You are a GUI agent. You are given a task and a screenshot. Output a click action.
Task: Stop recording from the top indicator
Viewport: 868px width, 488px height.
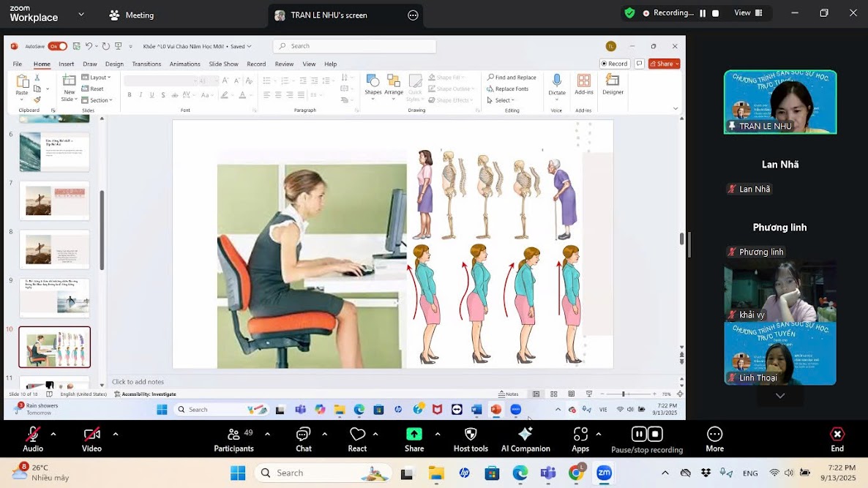point(715,13)
